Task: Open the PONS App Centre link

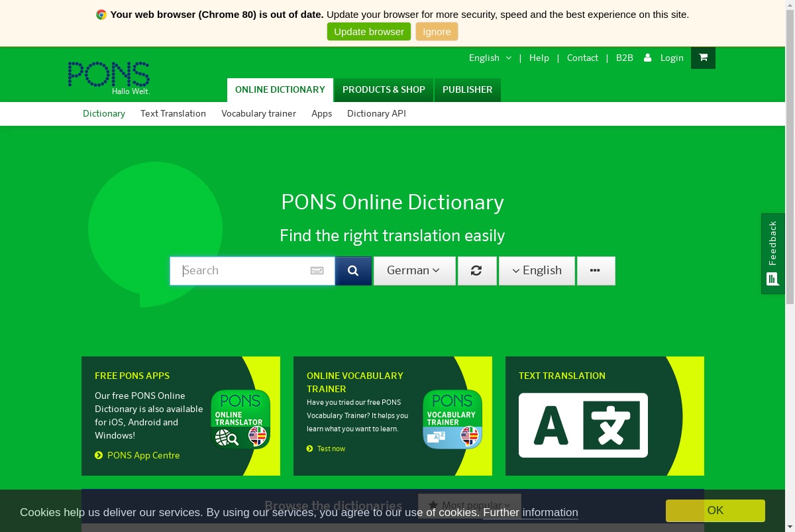Action: tap(143, 455)
